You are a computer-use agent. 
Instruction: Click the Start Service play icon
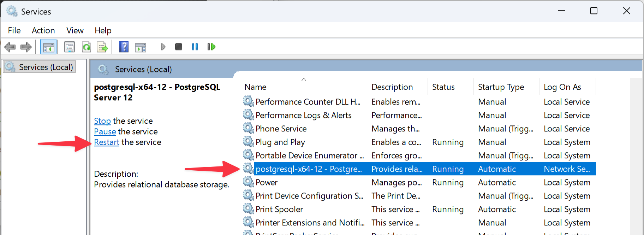[163, 47]
